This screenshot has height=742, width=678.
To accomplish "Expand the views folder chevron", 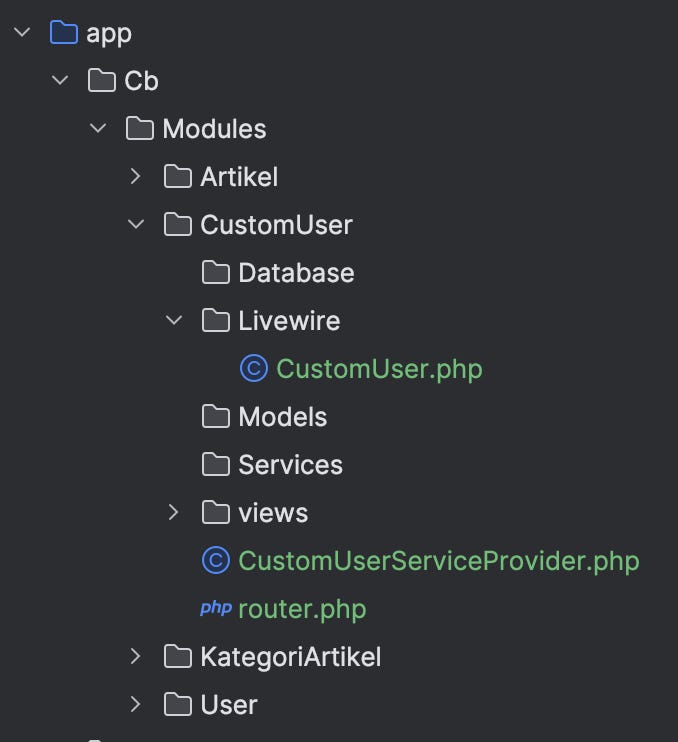I will 173,512.
